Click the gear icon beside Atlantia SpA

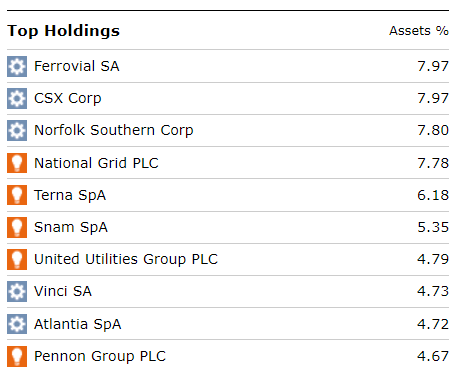point(17,324)
